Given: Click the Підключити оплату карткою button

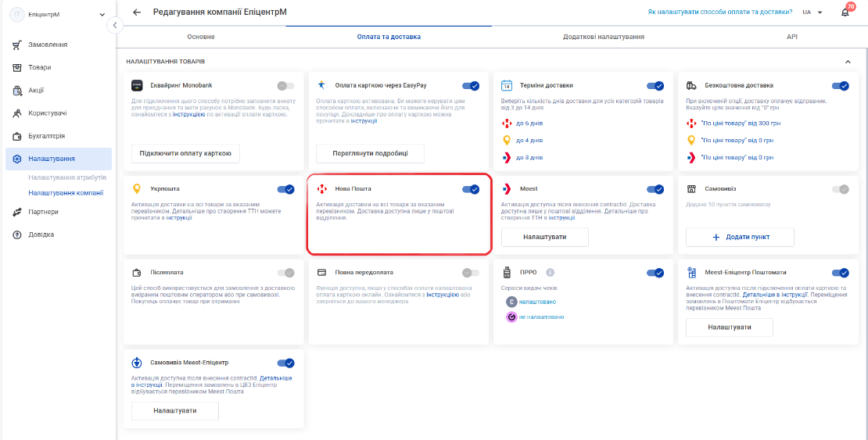Looking at the screenshot, I should click(185, 153).
